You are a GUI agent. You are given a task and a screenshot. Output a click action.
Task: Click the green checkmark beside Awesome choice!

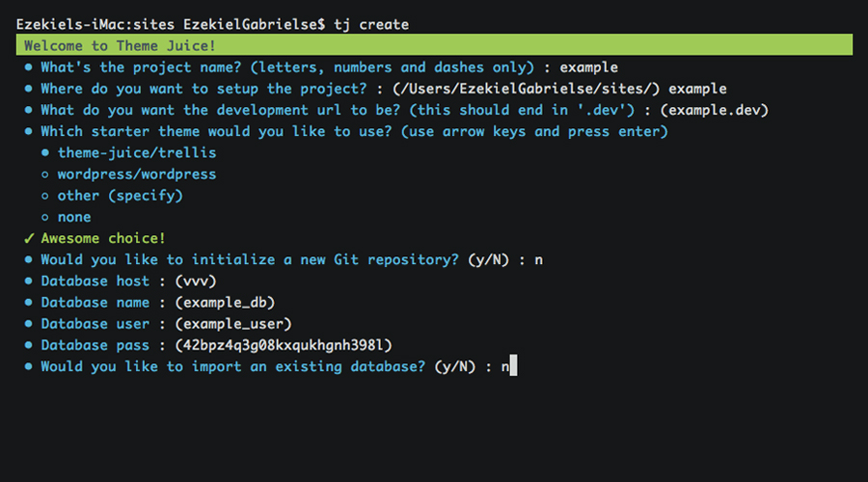[29, 238]
